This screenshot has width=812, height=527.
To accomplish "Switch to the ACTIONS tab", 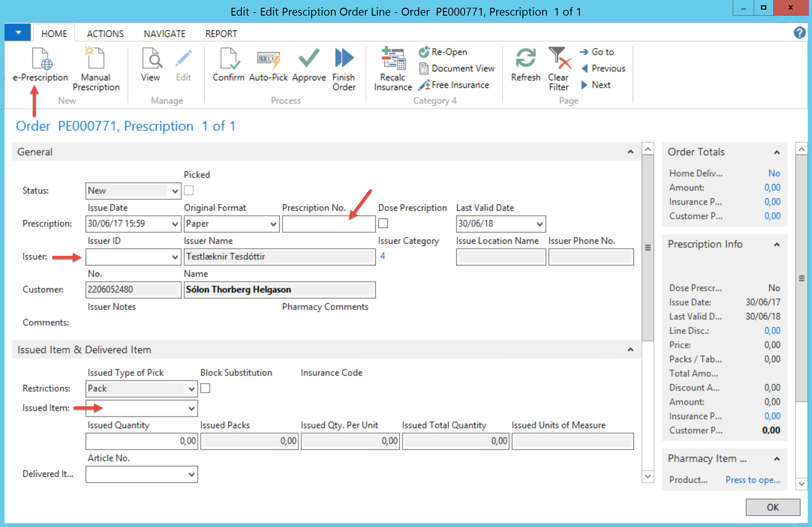I will point(105,34).
